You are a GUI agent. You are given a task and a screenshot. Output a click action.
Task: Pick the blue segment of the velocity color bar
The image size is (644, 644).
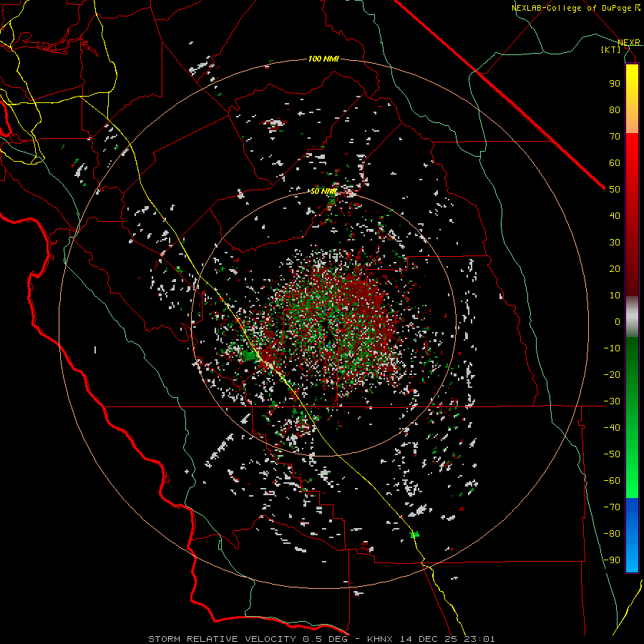pos(632,535)
